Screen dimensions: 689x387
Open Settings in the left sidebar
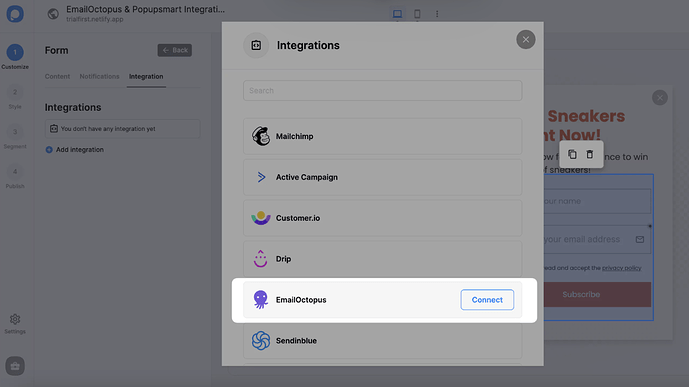(x=15, y=324)
